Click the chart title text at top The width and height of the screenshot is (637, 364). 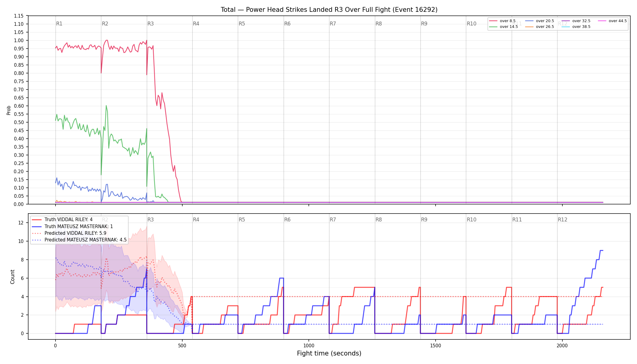329,10
